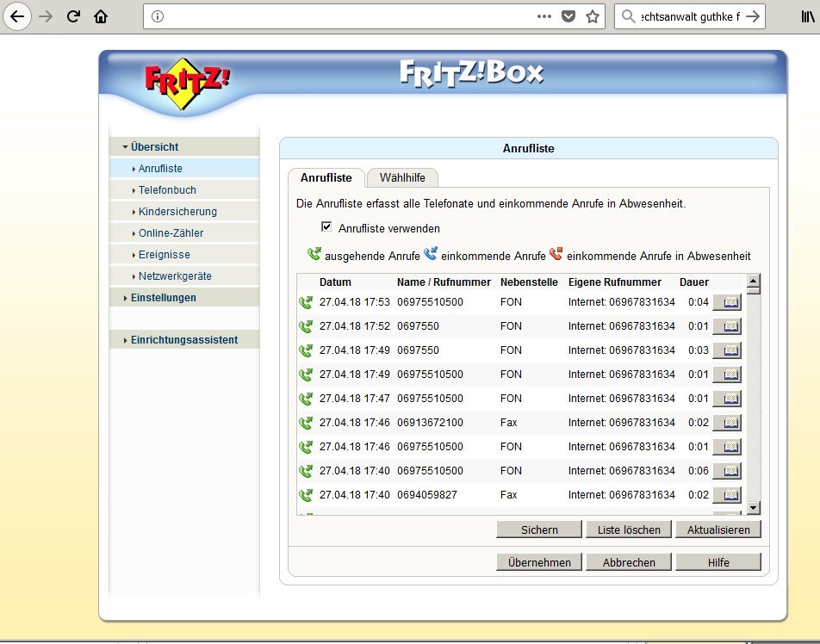This screenshot has width=820, height=644.
Task: Add fax number 0694059827 to phonebook
Action: pyautogui.click(x=727, y=494)
